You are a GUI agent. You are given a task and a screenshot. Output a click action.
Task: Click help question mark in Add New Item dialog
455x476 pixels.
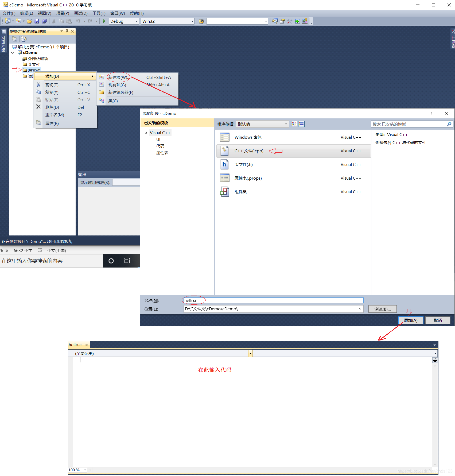tap(431, 113)
